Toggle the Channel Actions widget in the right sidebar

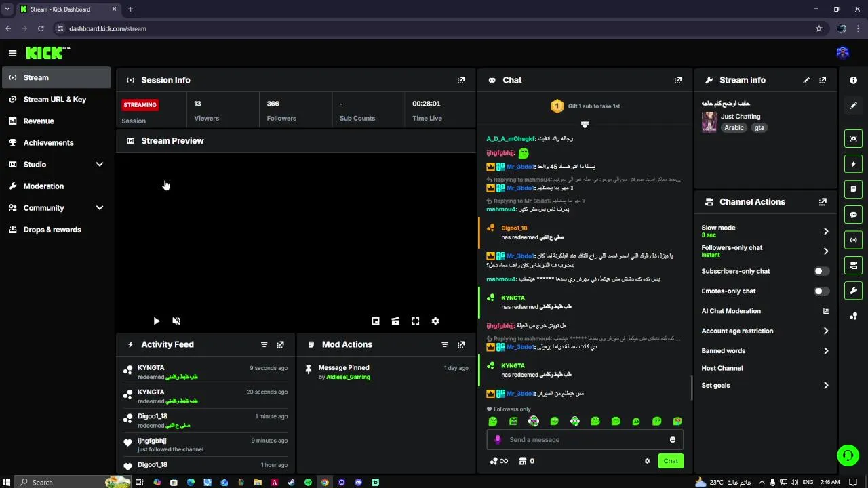(853, 265)
